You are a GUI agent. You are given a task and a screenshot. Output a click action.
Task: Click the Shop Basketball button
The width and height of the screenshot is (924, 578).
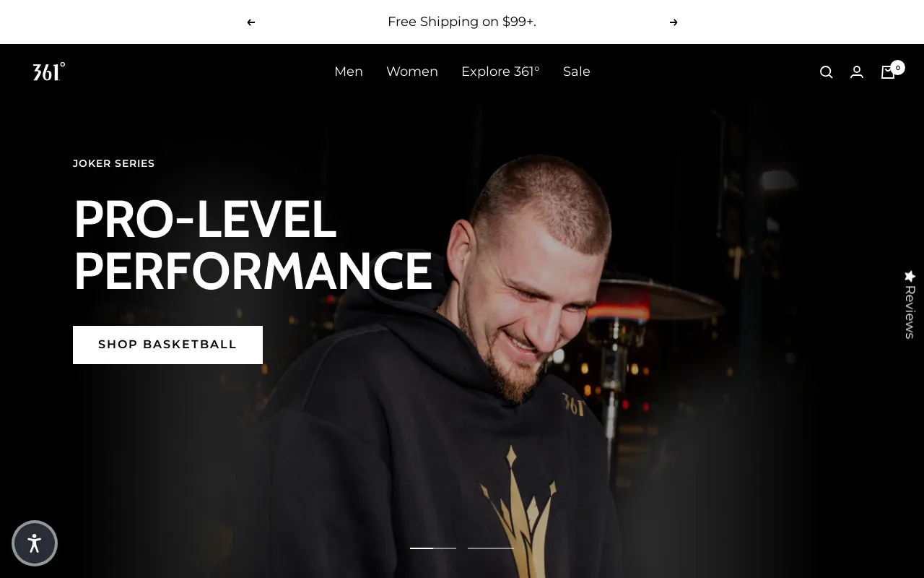click(167, 345)
